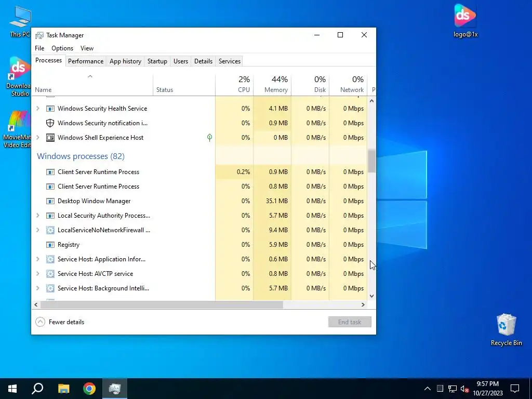Click the horizontal scrollbar right arrow

point(363,304)
